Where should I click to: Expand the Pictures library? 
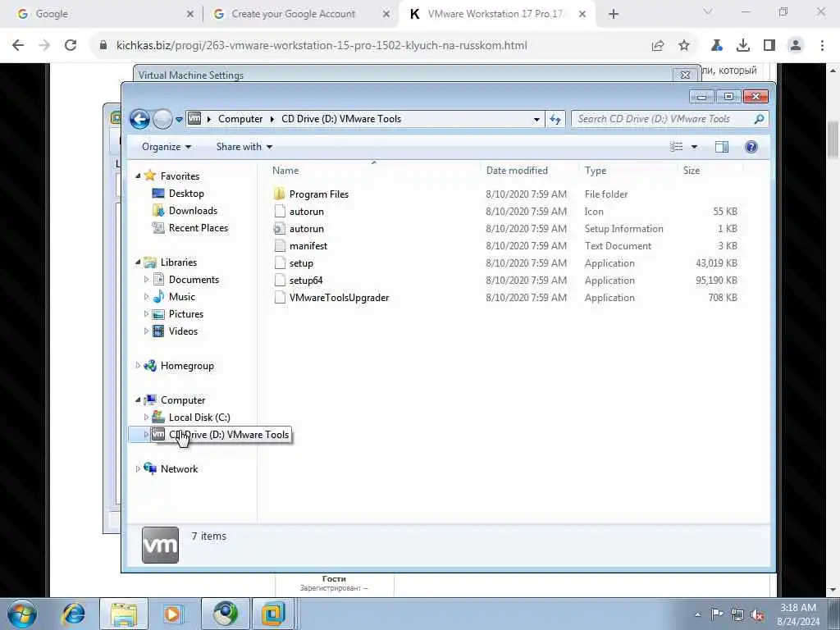point(146,314)
